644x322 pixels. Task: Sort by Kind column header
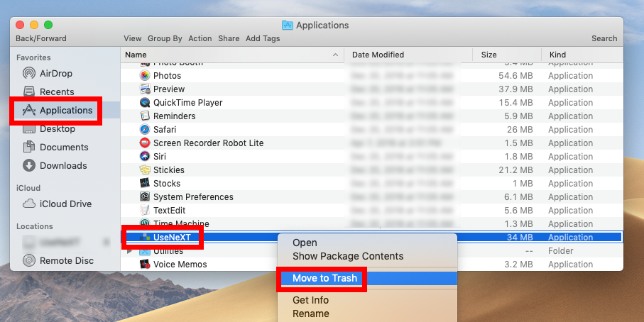coord(582,55)
